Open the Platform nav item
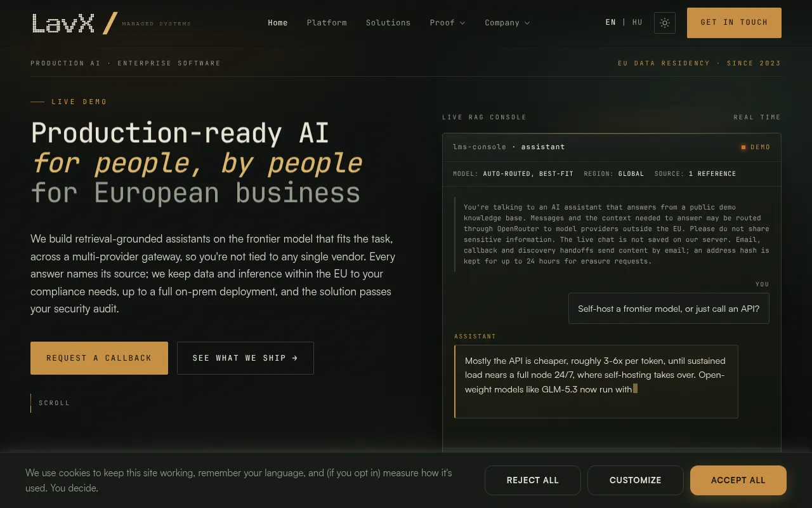Viewport: 812px width, 508px height. [327, 23]
